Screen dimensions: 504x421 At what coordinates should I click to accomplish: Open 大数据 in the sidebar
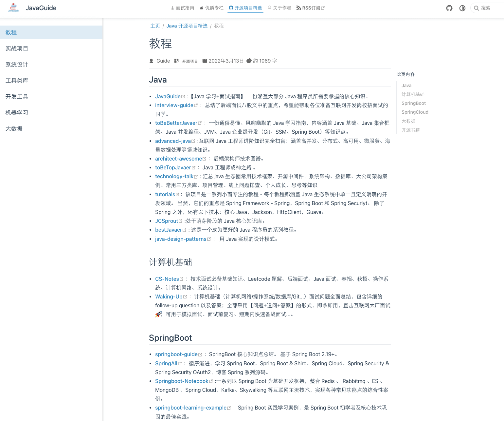[x=51, y=129]
